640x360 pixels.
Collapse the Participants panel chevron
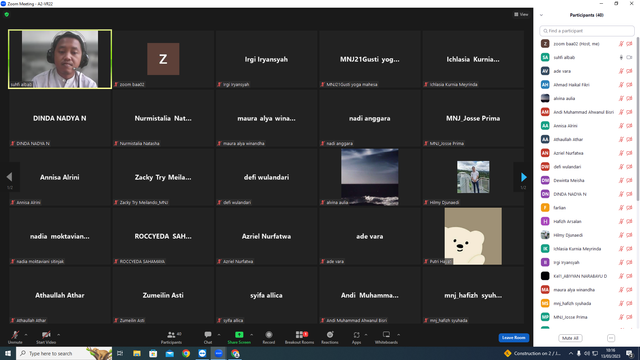(x=541, y=15)
